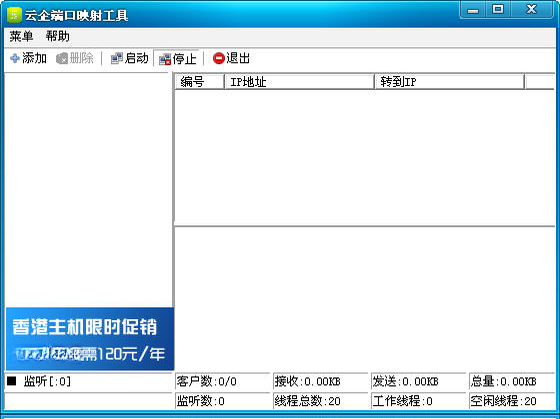Click the 添加 plus icon

[x=15, y=58]
